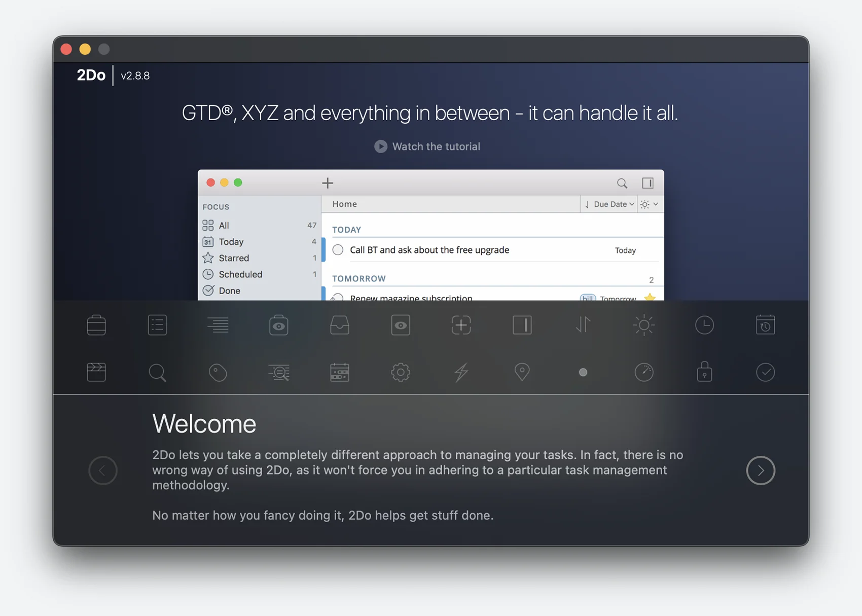The height and width of the screenshot is (616, 862).
Task: Click the inbox tray icon
Action: coord(340,325)
